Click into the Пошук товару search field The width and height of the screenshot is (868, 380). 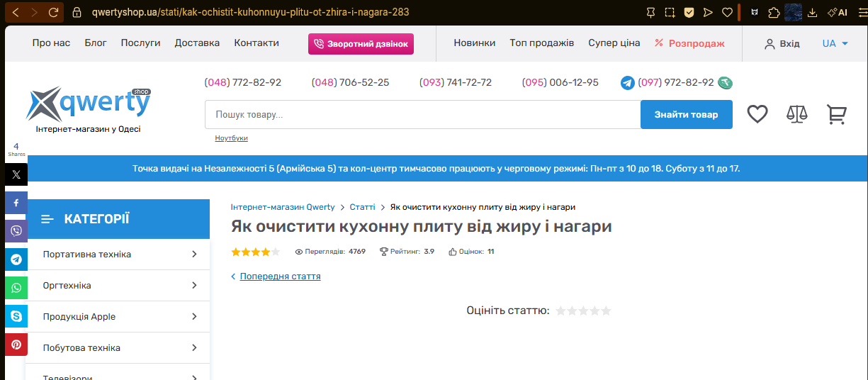[422, 115]
